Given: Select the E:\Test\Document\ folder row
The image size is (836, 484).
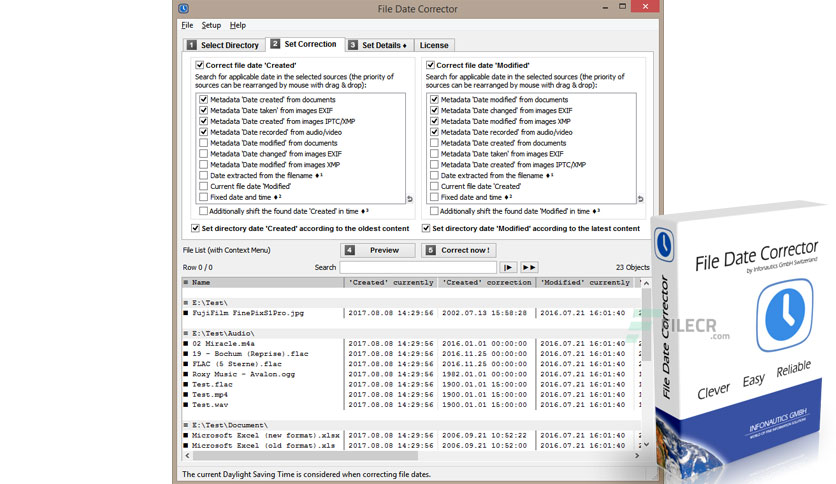Looking at the screenshot, I should point(411,425).
